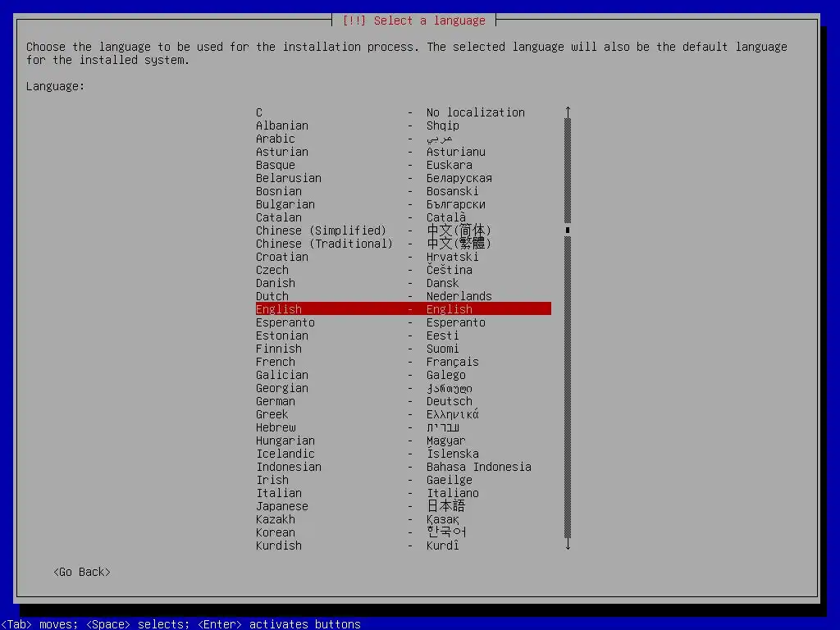Viewport: 840px width, 630px height.
Task: Select Danish – Dansk option
Action: tap(404, 283)
